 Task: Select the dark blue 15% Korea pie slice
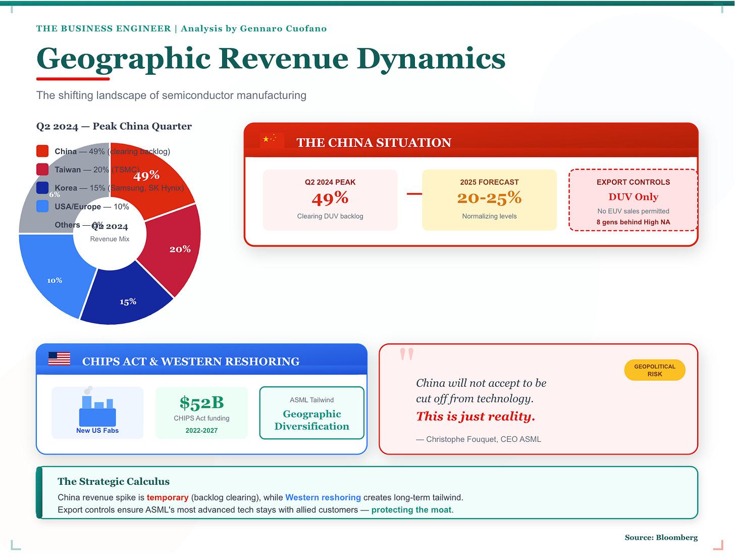pos(126,298)
